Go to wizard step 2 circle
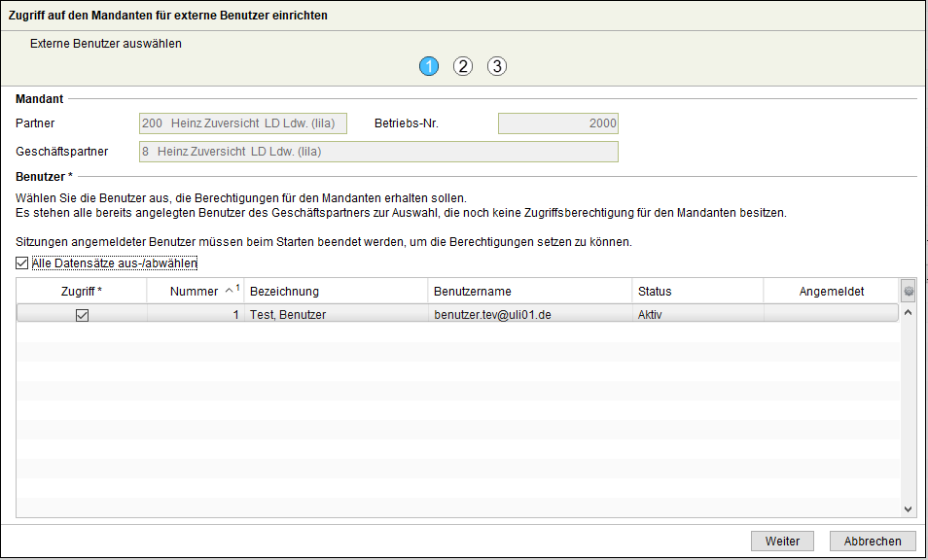This screenshot has height=560, width=928. pos(463,66)
